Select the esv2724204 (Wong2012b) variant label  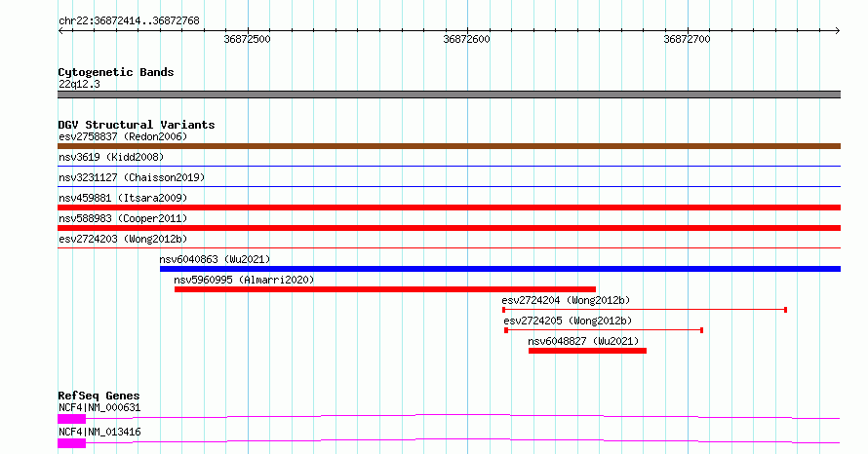pos(566,300)
